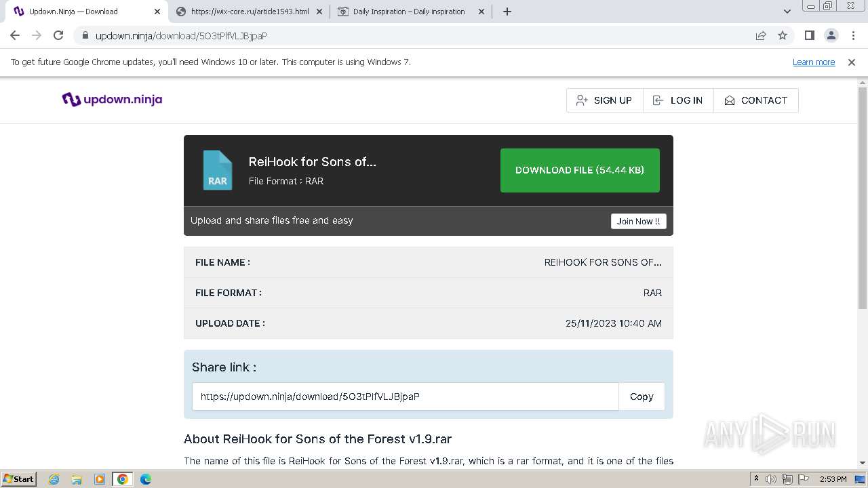The height and width of the screenshot is (488, 868).
Task: Bookmark this page with the star icon
Action: pyautogui.click(x=783, y=35)
